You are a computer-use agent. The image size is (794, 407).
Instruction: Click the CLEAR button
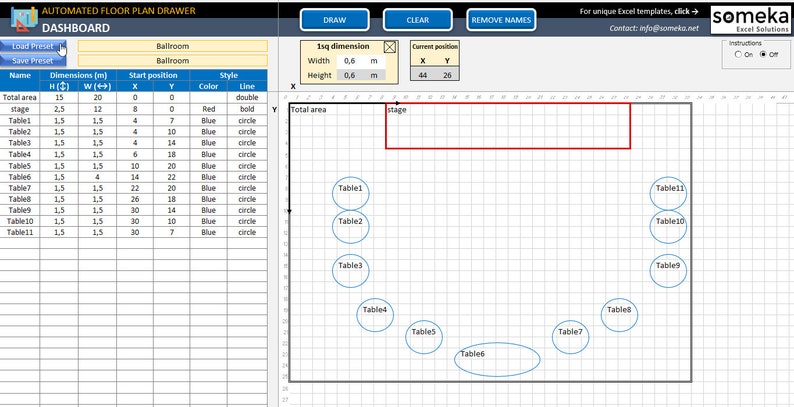tap(417, 20)
